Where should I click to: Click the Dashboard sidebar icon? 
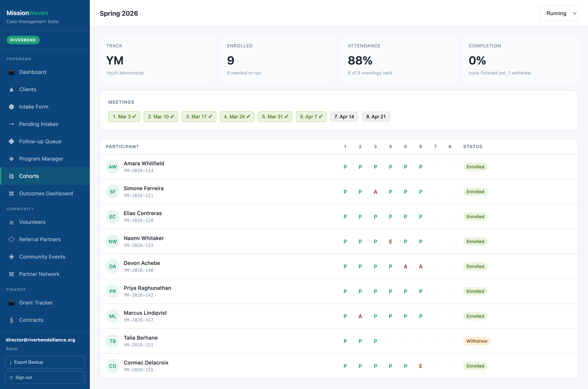click(11, 72)
